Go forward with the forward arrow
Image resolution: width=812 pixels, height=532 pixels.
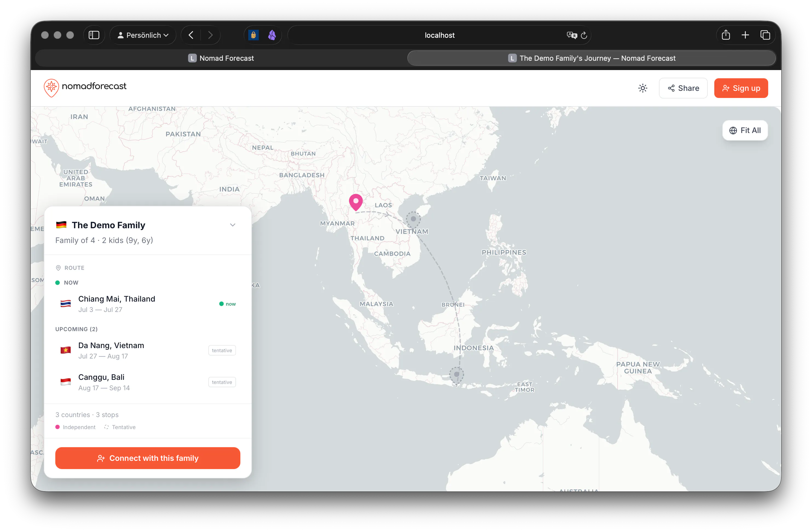211,35
